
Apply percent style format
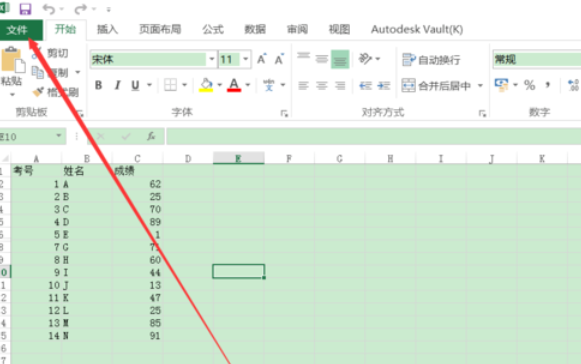[529, 85]
